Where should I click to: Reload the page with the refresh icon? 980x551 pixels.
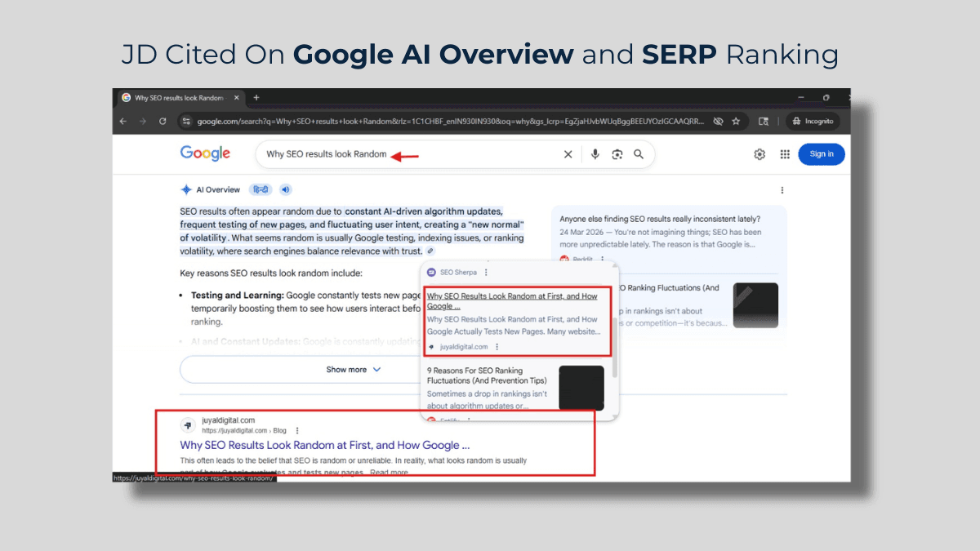pos(163,121)
